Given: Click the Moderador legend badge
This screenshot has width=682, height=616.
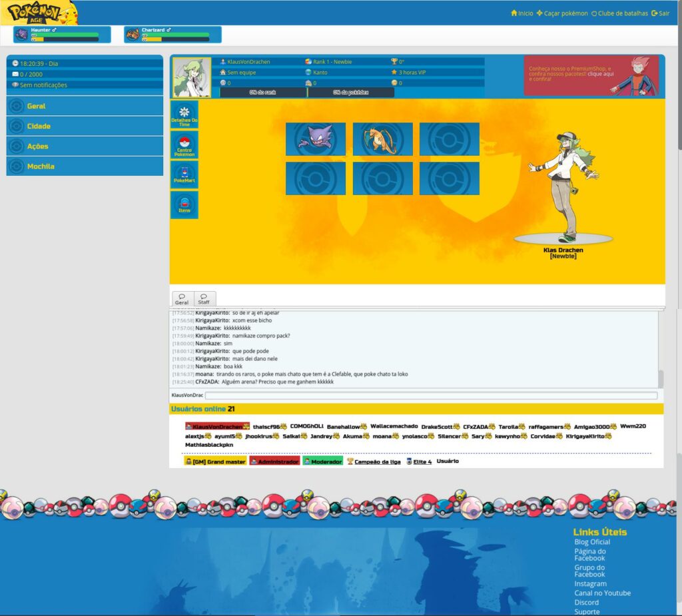Looking at the screenshot, I should tap(323, 462).
